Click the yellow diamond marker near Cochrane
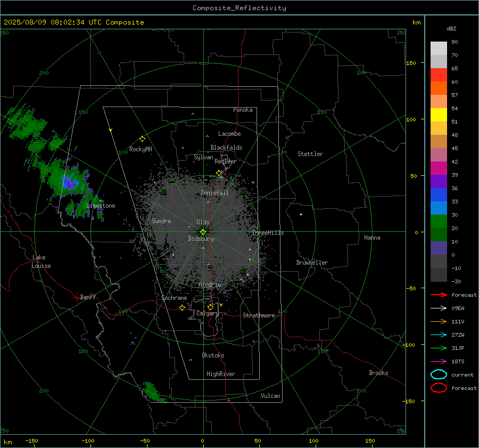Image resolution: width=479 pixels, height=448 pixels. pos(182,307)
